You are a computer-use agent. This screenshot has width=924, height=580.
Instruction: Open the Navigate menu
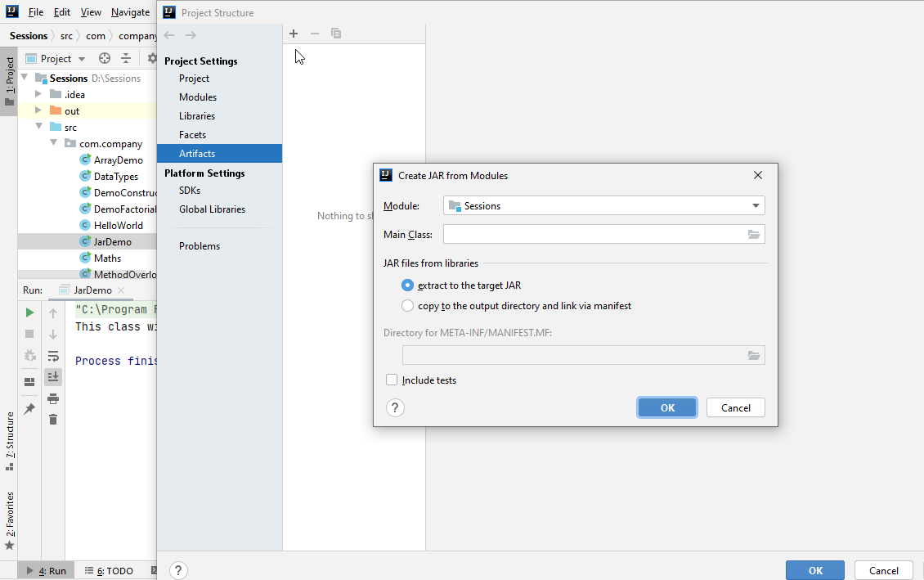pyautogui.click(x=129, y=12)
